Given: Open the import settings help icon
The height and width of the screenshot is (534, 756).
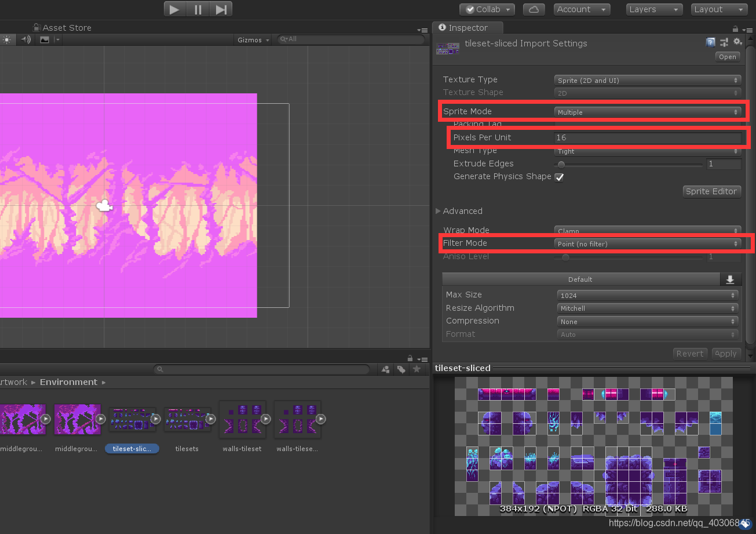Looking at the screenshot, I should click(x=710, y=42).
